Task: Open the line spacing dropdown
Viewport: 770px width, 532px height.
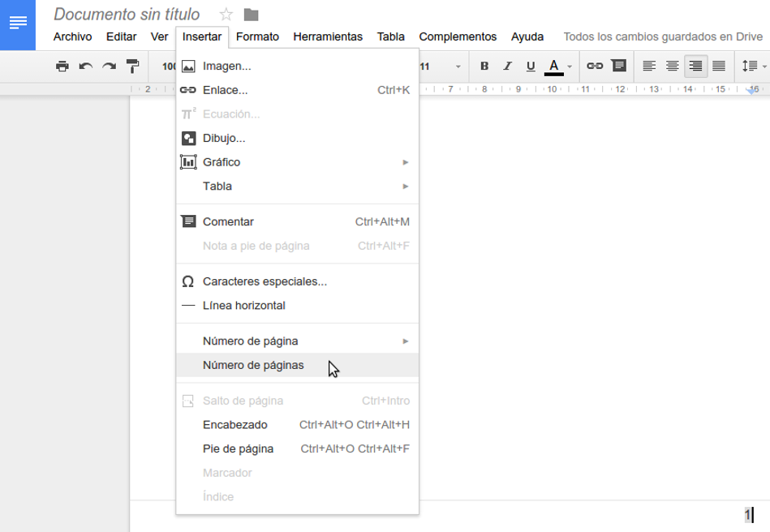Action: click(x=752, y=66)
